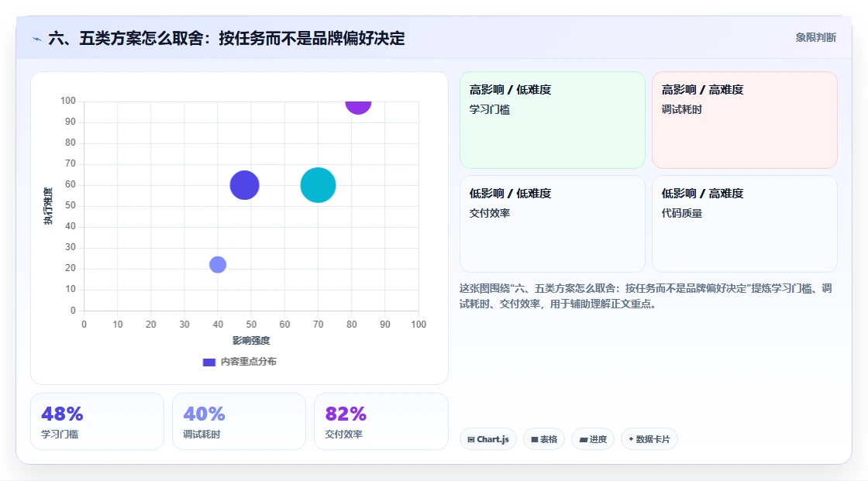Open the 高影响 / 低难度 quadrant card
Viewport: 868px width, 481px height.
point(553,119)
